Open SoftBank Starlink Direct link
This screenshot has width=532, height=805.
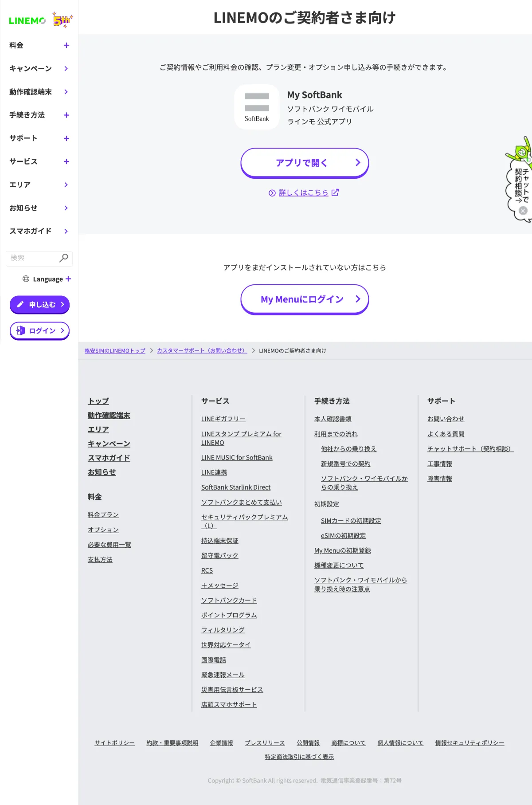[236, 487]
